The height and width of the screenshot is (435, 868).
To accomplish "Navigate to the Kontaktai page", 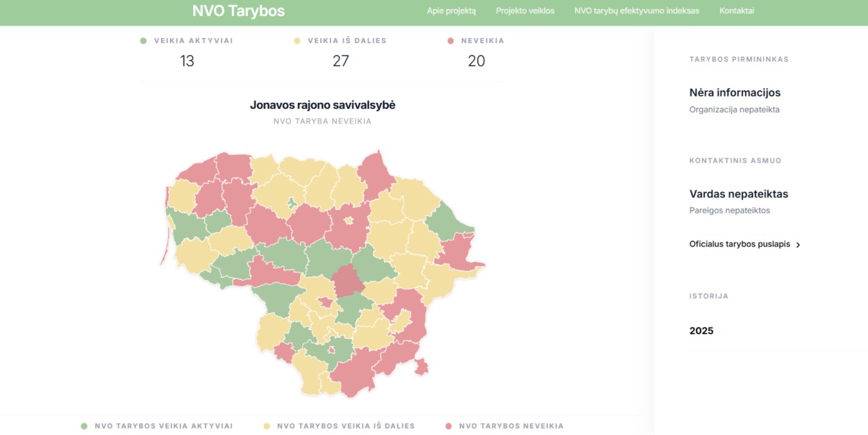I will pyautogui.click(x=737, y=11).
